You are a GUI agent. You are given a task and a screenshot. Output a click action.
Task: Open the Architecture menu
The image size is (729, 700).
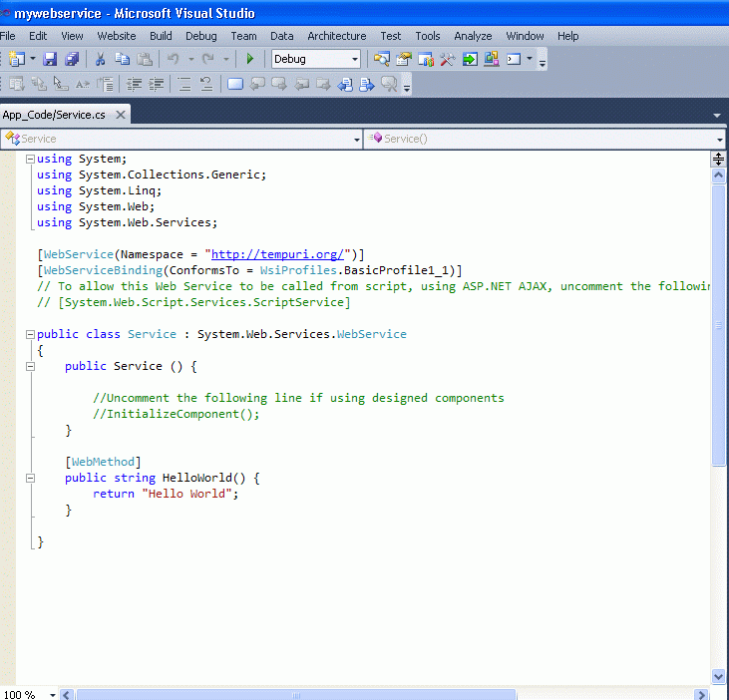336,36
